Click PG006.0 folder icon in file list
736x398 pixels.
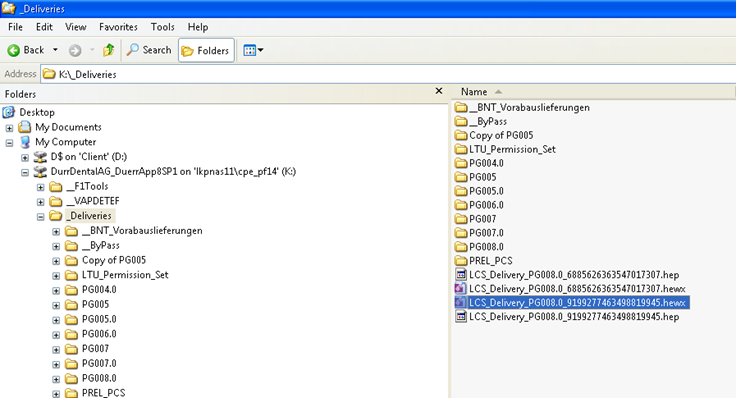click(461, 205)
